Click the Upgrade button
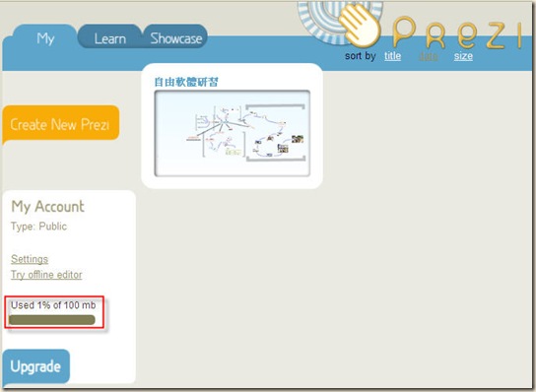This screenshot has height=392, width=536. 35,366
